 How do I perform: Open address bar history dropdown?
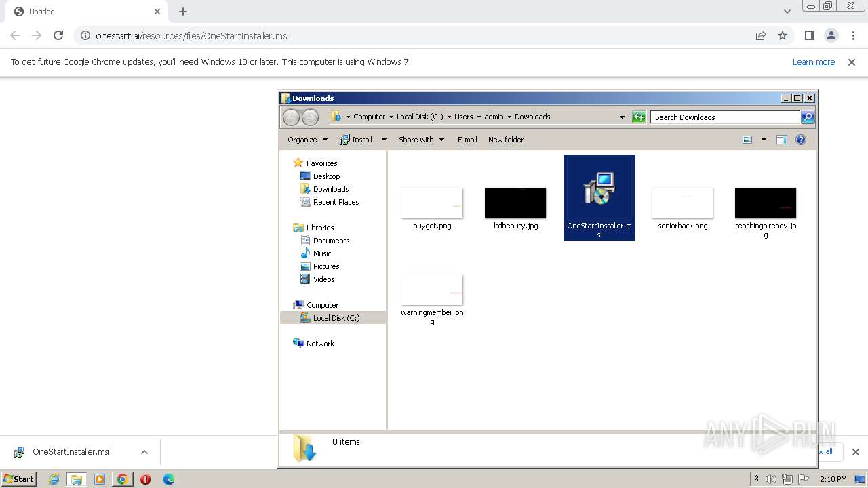point(622,117)
